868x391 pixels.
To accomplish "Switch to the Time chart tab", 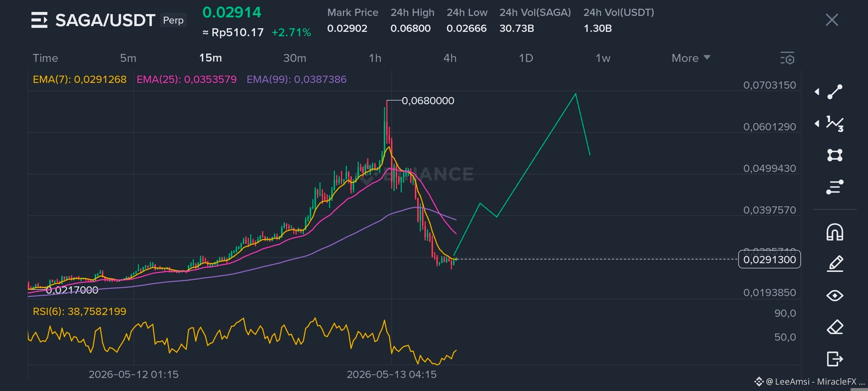I will point(46,58).
